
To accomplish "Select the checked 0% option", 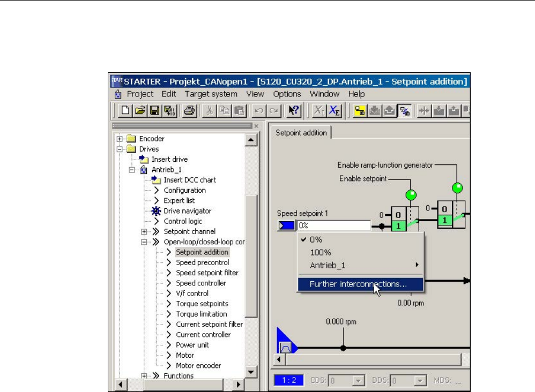I will [361, 239].
